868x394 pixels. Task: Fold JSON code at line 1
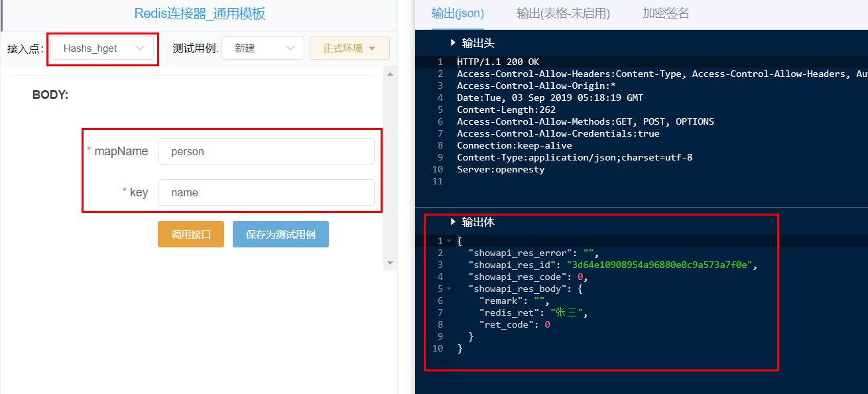[449, 241]
